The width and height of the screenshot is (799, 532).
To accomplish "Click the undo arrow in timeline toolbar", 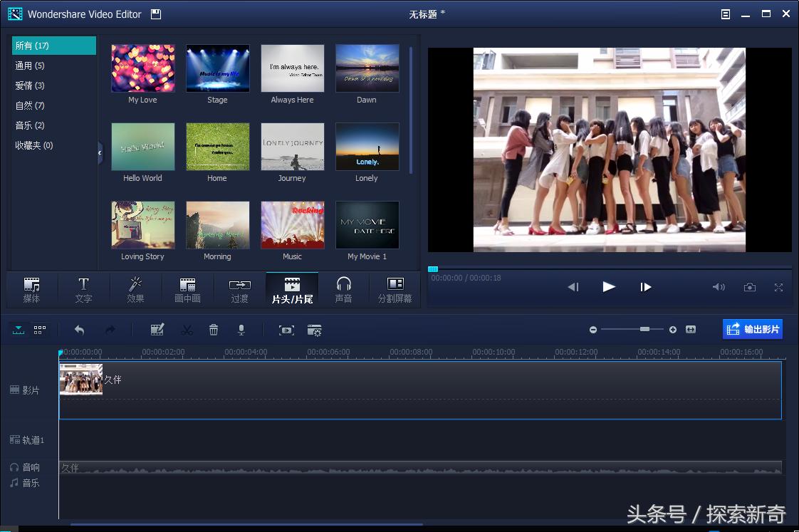I will coord(79,330).
